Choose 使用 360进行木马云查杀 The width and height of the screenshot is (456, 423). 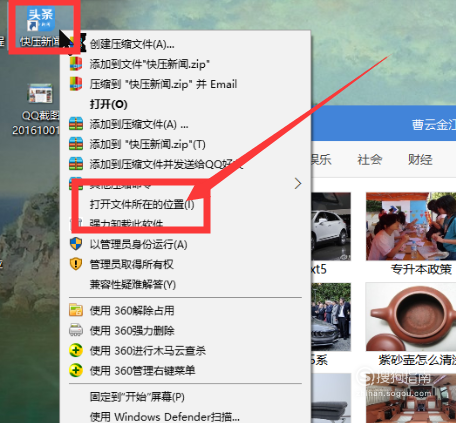pyautogui.click(x=148, y=351)
